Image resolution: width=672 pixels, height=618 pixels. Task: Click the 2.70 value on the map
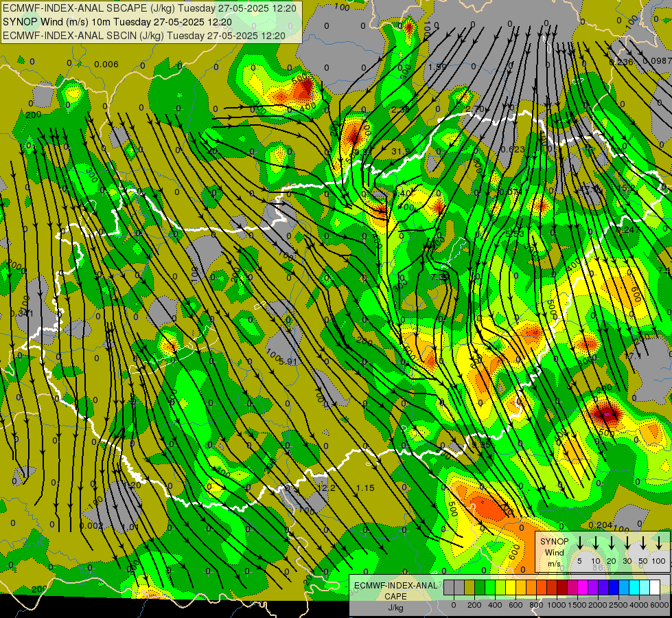pos(475,108)
